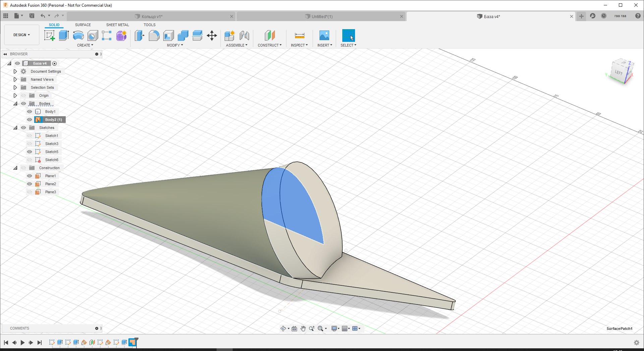Open the CREATE menu dropdown

pyautogui.click(x=85, y=45)
